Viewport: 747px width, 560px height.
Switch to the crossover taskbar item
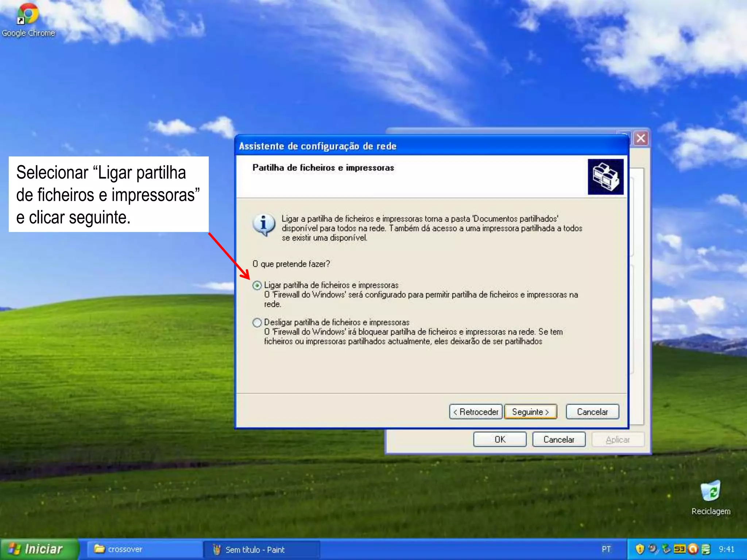(144, 549)
